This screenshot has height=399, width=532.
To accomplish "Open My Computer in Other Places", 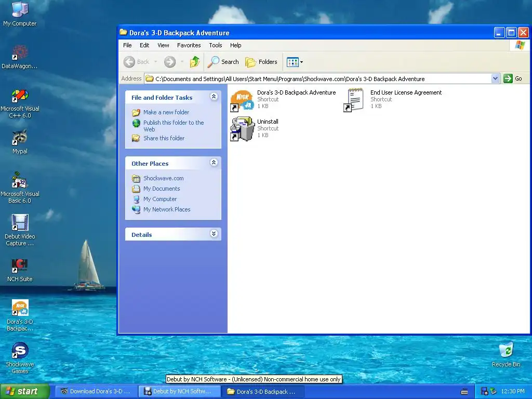I will coord(160,199).
